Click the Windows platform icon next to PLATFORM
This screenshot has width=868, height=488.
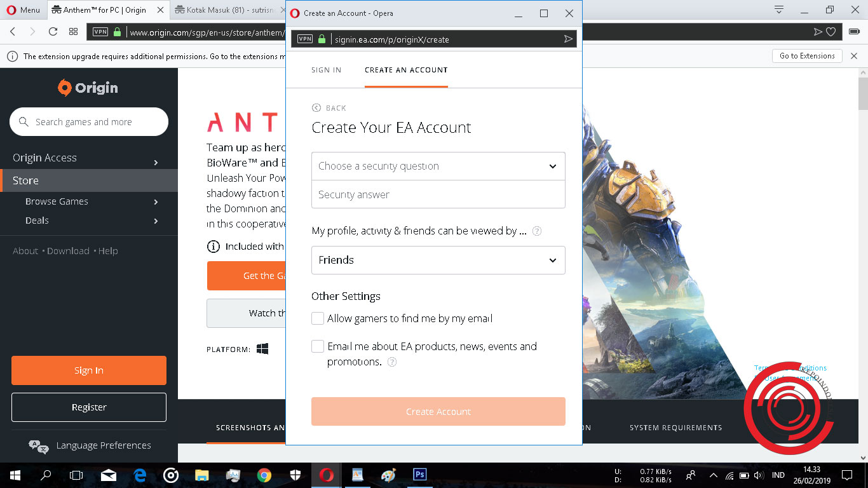262,348
